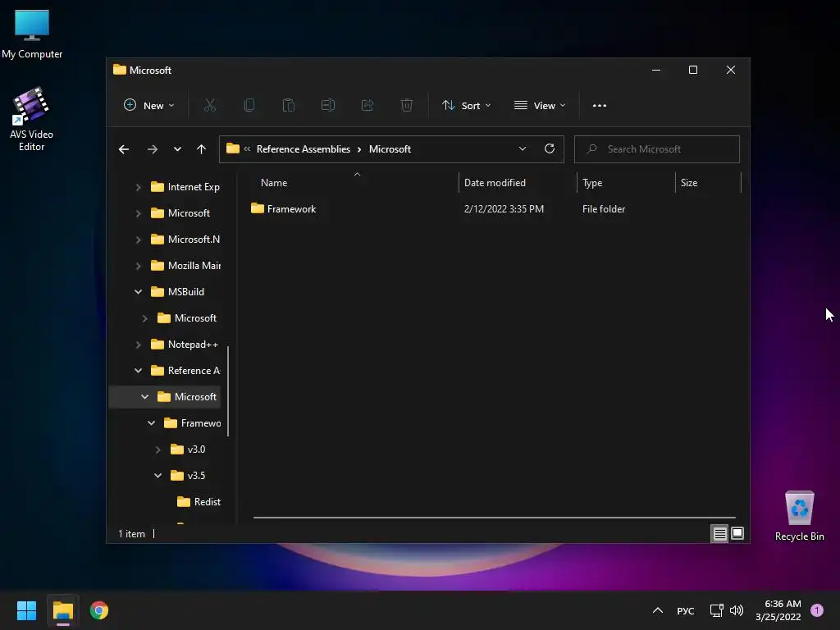
Task: Open the Sort options dropdown
Action: click(466, 106)
